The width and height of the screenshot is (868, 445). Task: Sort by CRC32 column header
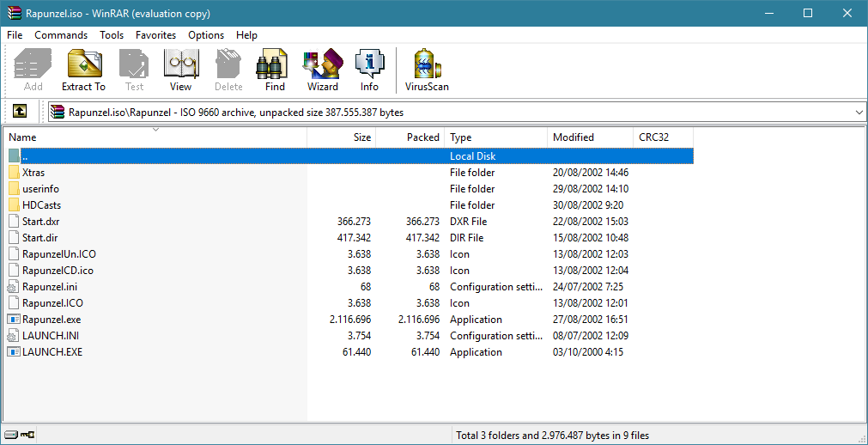pyautogui.click(x=663, y=137)
